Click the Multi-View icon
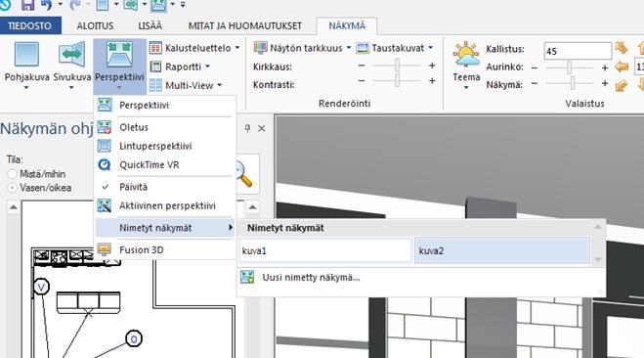The width and height of the screenshot is (644, 358). [155, 85]
